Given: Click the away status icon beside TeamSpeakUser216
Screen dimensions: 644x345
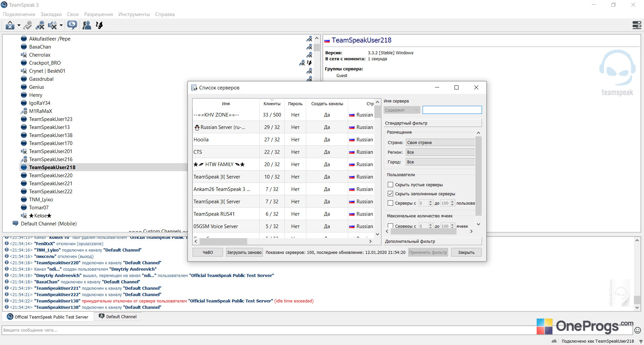Looking at the screenshot, I should (x=24, y=159).
